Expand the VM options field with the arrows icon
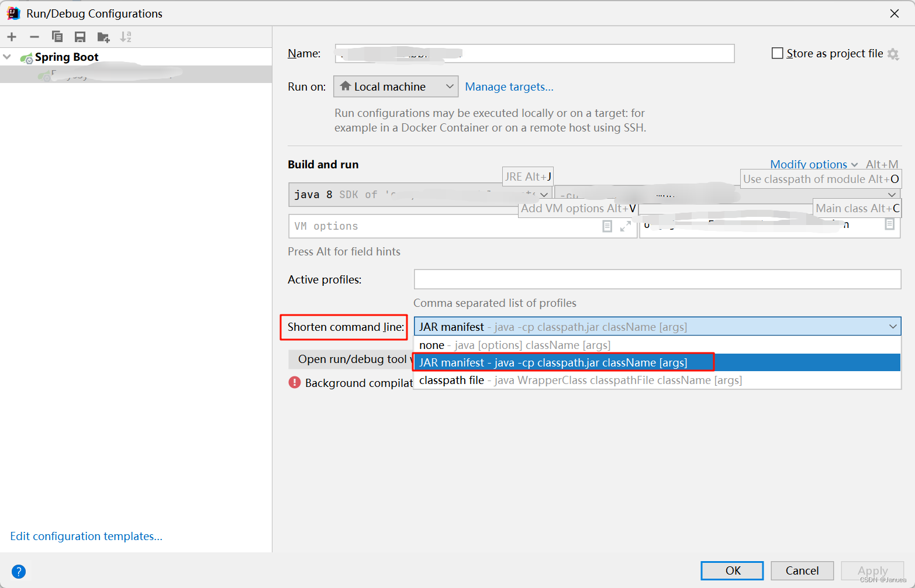This screenshot has width=915, height=588. [626, 226]
